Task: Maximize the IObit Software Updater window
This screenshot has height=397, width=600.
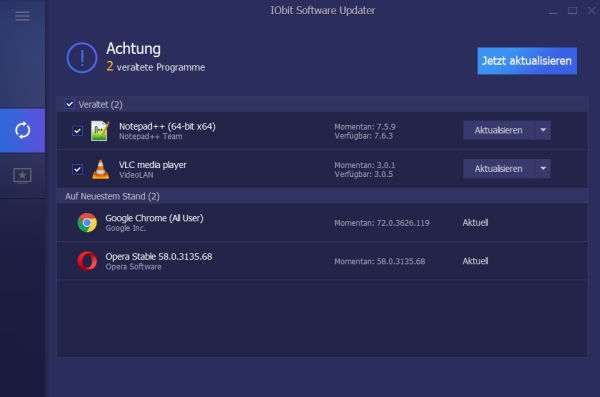Action: 572,11
